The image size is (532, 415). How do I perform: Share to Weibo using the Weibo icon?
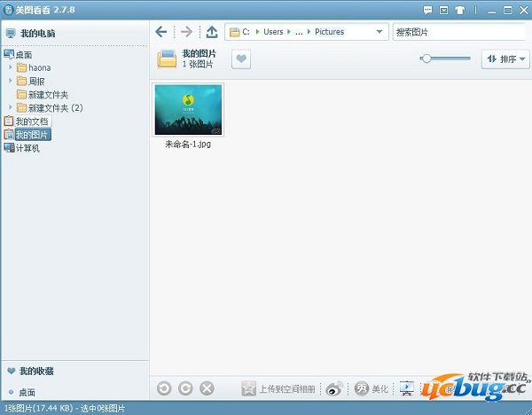click(x=334, y=388)
